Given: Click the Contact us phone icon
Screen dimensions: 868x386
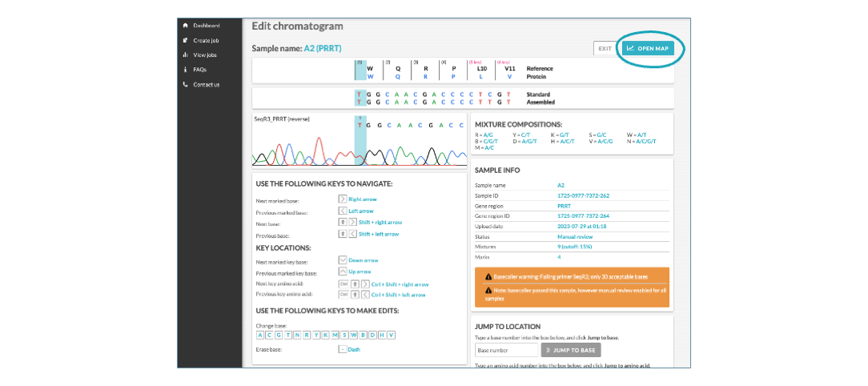Looking at the screenshot, I should [186, 85].
